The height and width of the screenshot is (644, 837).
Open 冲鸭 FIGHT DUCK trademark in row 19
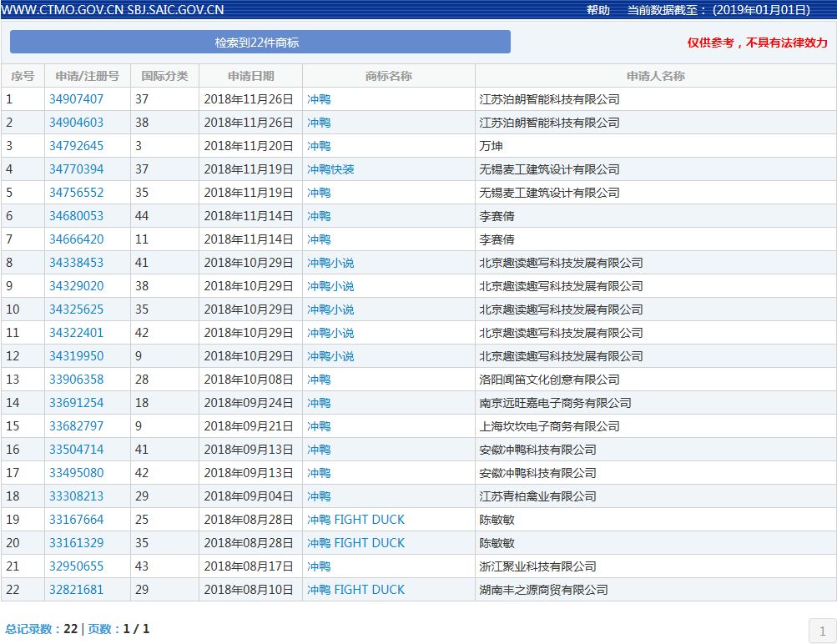[355, 520]
